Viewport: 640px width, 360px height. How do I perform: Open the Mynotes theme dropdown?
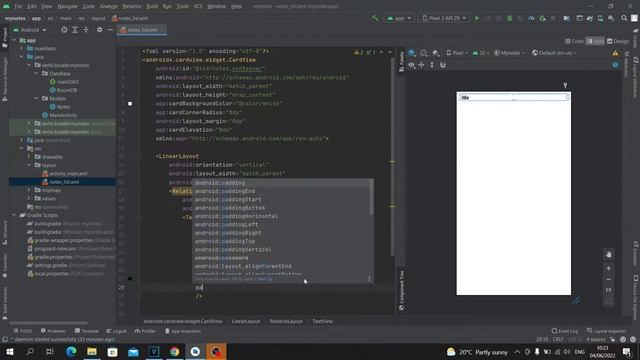tap(509, 53)
